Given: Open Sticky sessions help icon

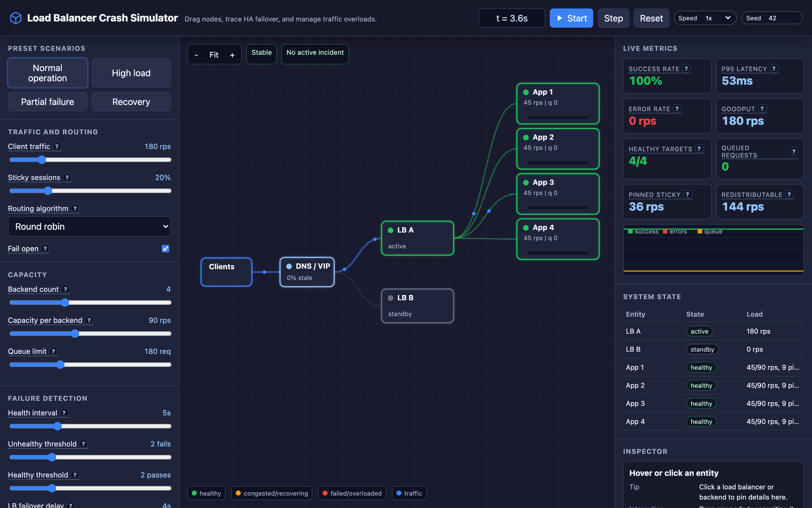Looking at the screenshot, I should pyautogui.click(x=67, y=178).
